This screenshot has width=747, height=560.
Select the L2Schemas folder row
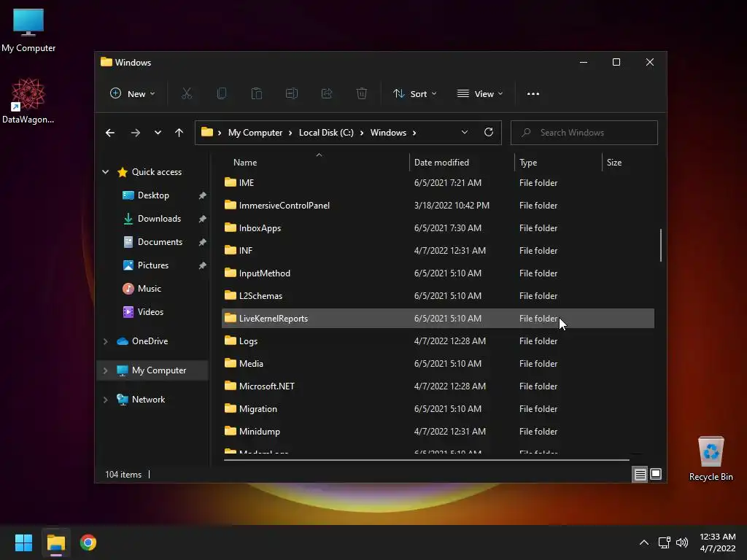[438, 296]
